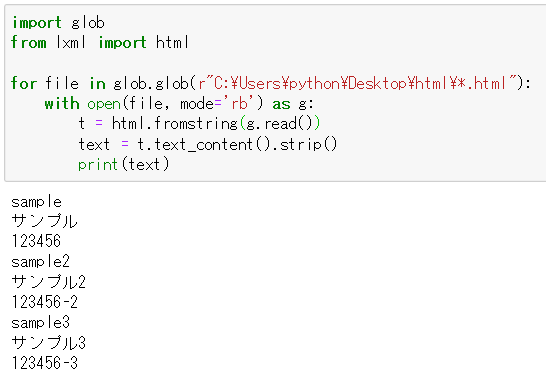Click the 'サンプル' output line

(x=44, y=221)
